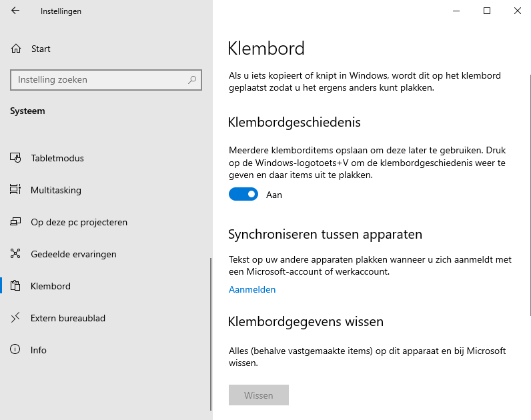Minimize the Instellingen window

[x=456, y=11]
